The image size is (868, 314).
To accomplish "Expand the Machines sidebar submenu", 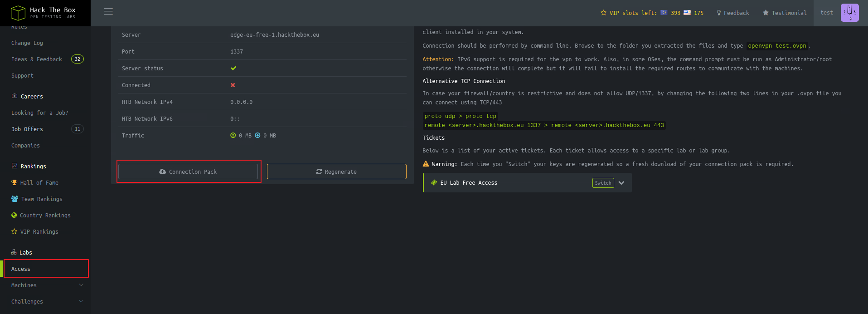I will [x=81, y=285].
